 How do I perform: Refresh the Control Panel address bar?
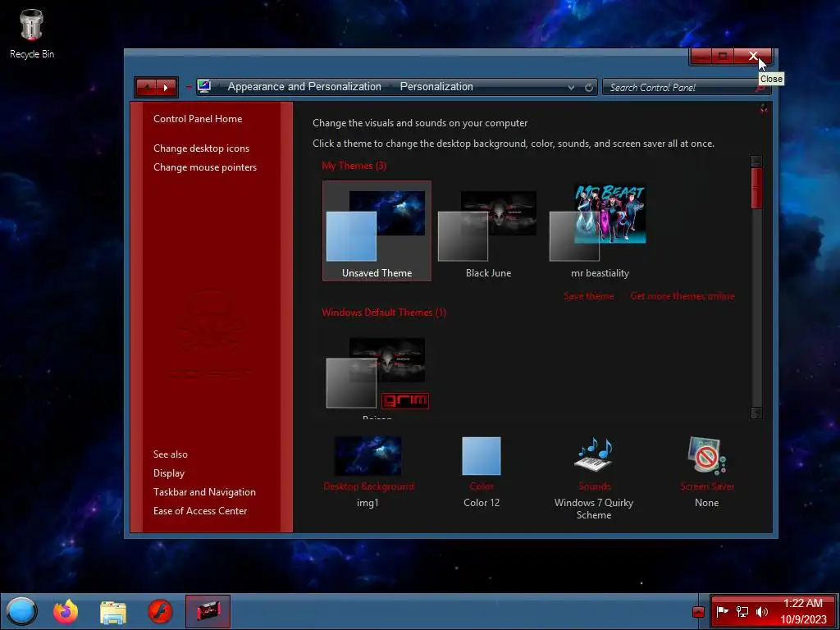coord(589,87)
